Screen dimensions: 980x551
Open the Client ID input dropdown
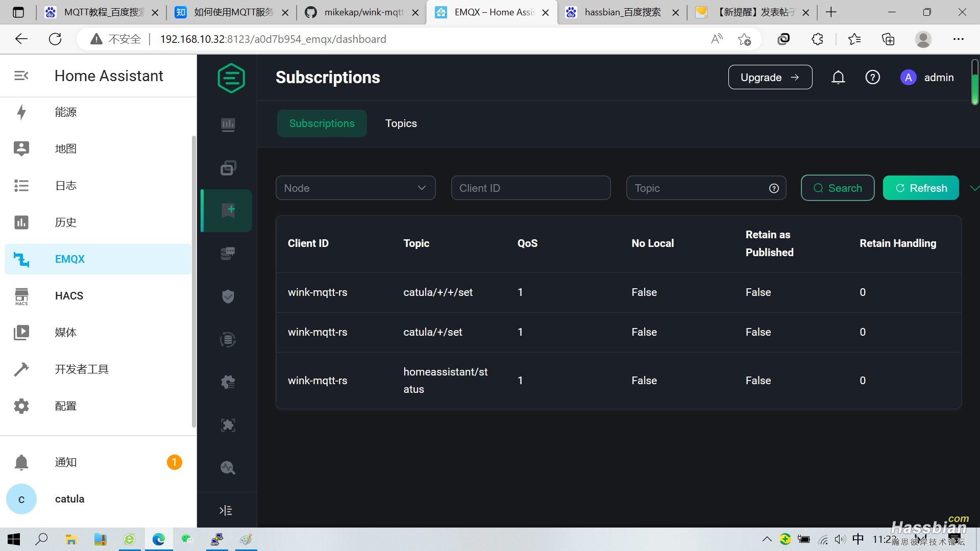coord(531,188)
